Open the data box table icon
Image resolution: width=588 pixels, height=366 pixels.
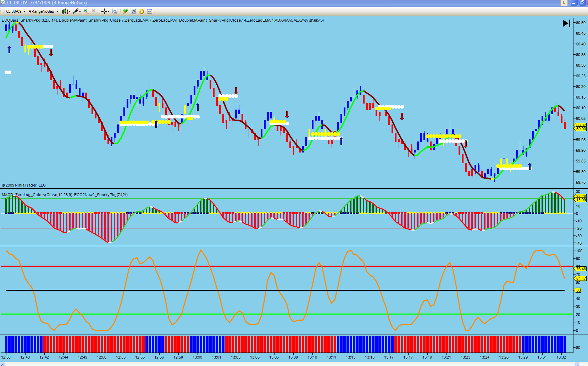coord(150,11)
